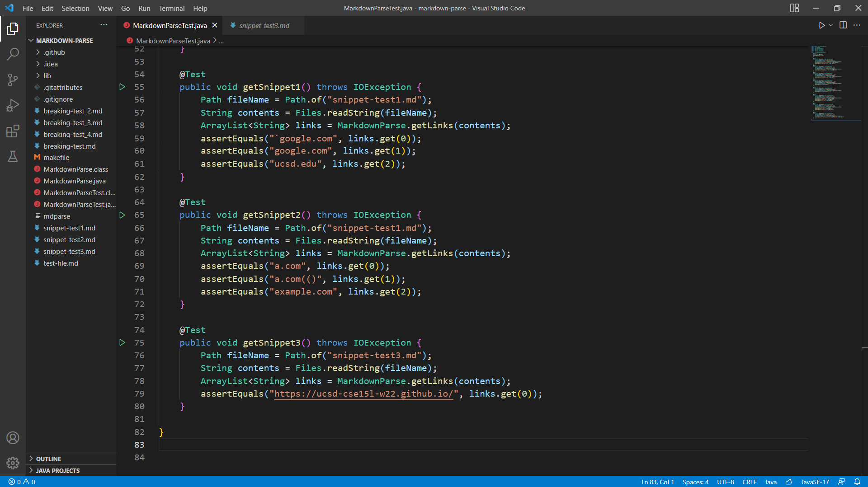
Task: Open the run options dropdown arrow
Action: coord(831,25)
